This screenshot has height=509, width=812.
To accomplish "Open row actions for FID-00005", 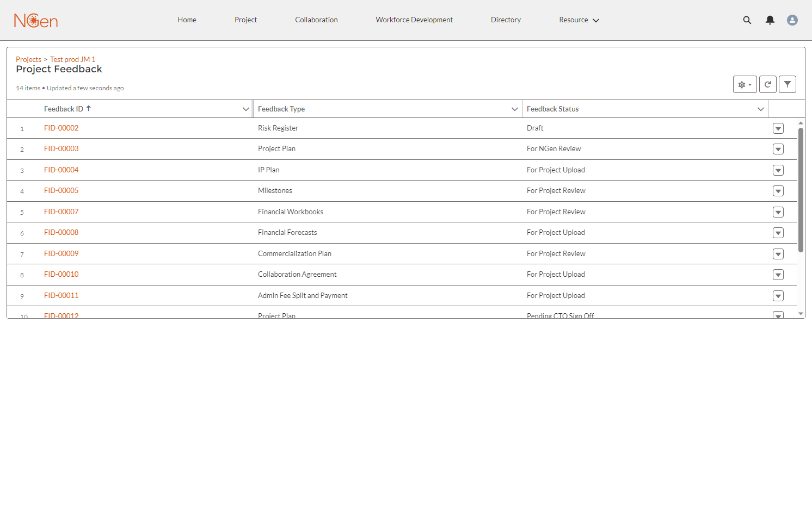I will (x=778, y=191).
